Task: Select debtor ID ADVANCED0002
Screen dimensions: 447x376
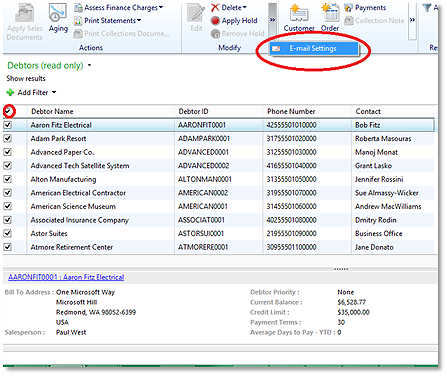Action: 203,166
